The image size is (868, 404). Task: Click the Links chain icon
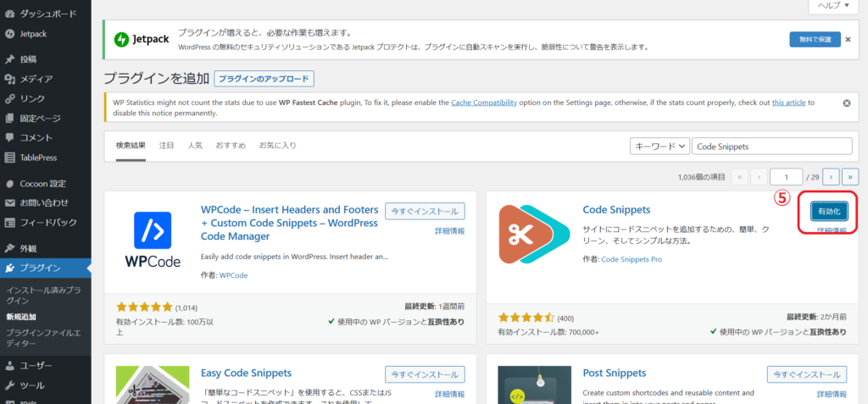9,98
